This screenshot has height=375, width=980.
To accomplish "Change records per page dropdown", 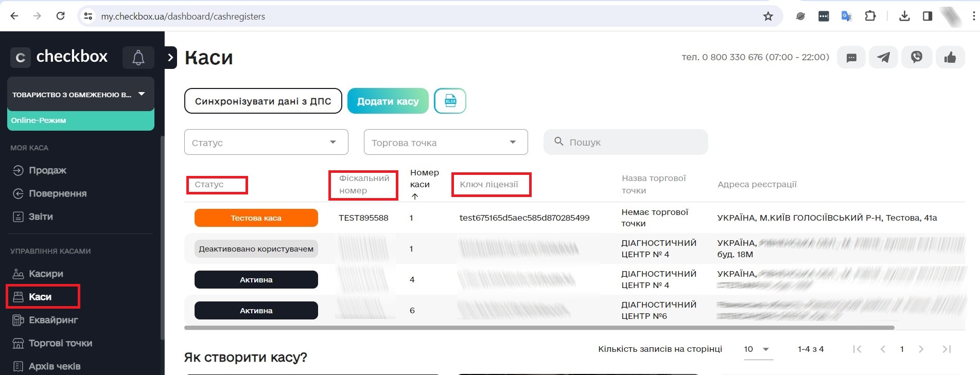I will coord(757,349).
